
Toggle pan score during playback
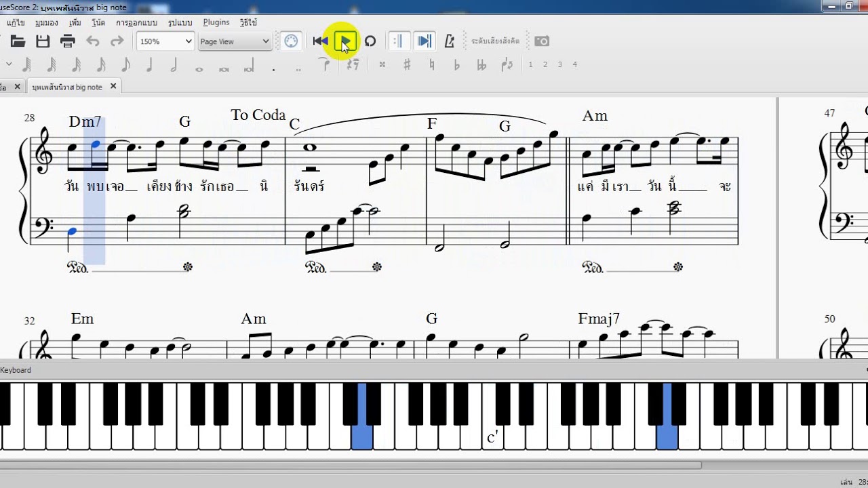[425, 41]
